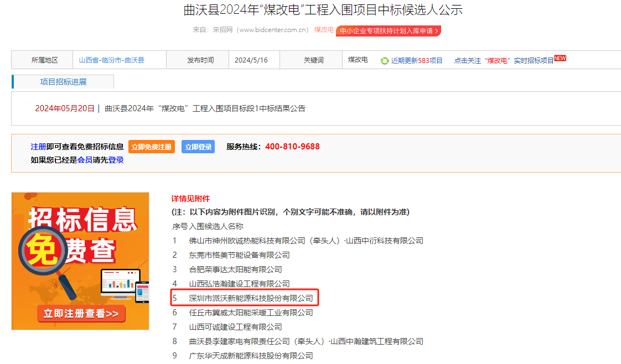Open the 中小企业专项扶持计划入库申请 button
621x364 pixels.
coord(388,31)
